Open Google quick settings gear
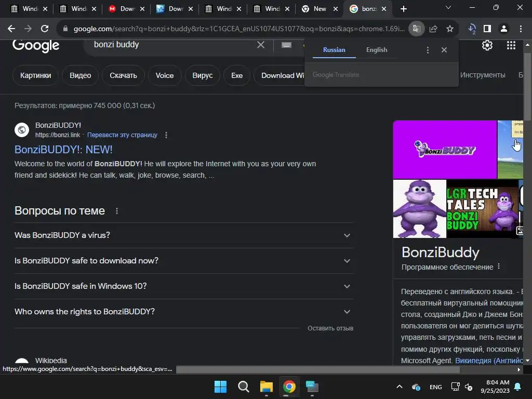The width and height of the screenshot is (532, 399). click(487, 45)
